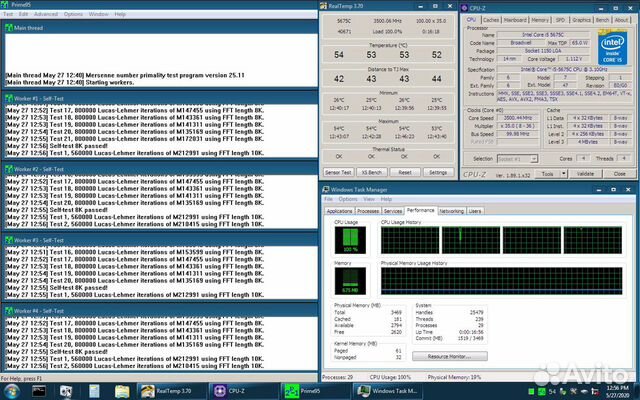
Task: Open the SPD tab in CPU-Z
Action: tap(560, 20)
